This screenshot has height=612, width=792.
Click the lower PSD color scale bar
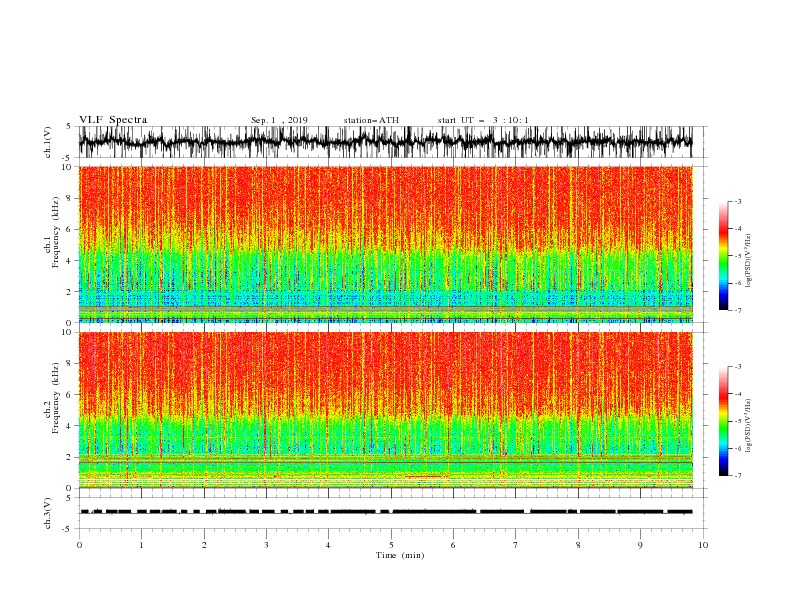tap(723, 421)
